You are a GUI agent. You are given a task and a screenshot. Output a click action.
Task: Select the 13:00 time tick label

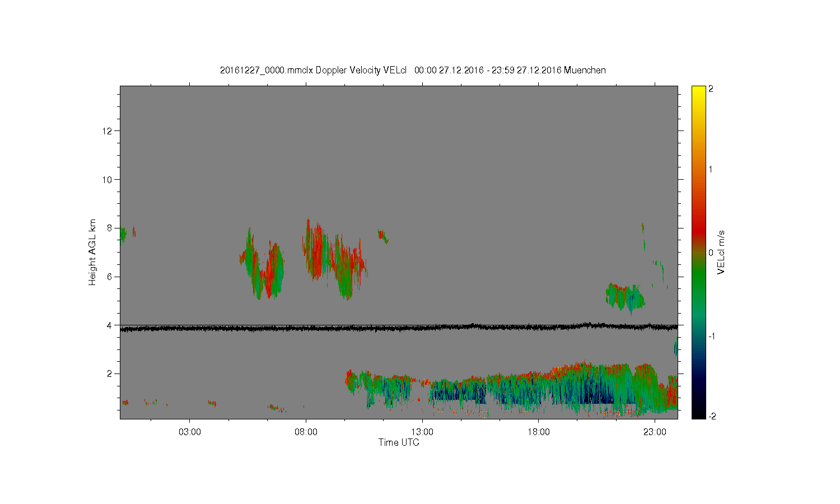click(x=422, y=432)
